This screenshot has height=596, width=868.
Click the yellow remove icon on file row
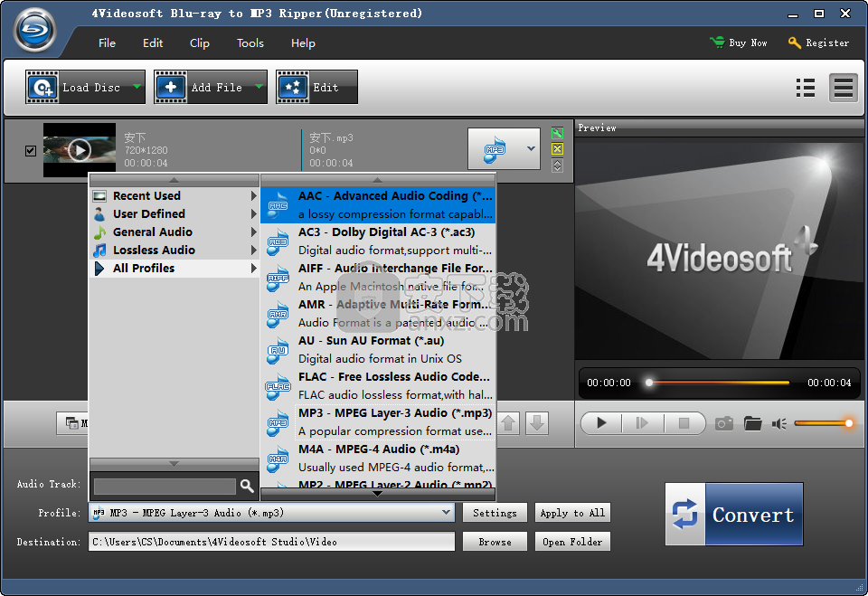pos(558,149)
